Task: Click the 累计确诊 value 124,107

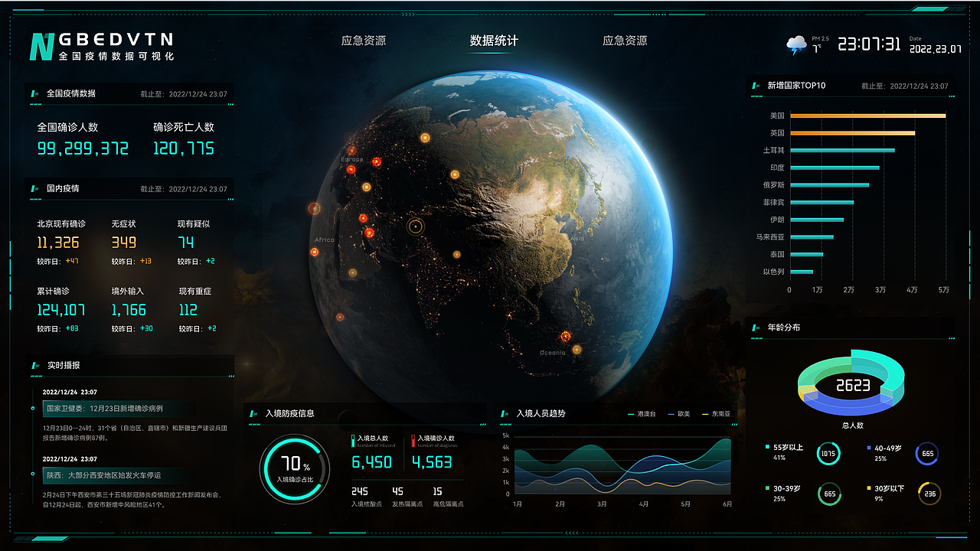Action: [x=61, y=310]
